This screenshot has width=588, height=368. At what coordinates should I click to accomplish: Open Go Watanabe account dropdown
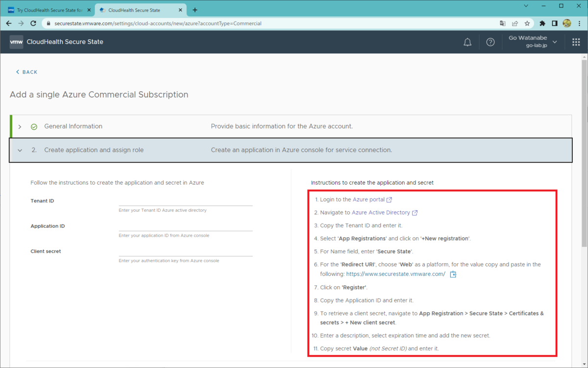pos(533,42)
